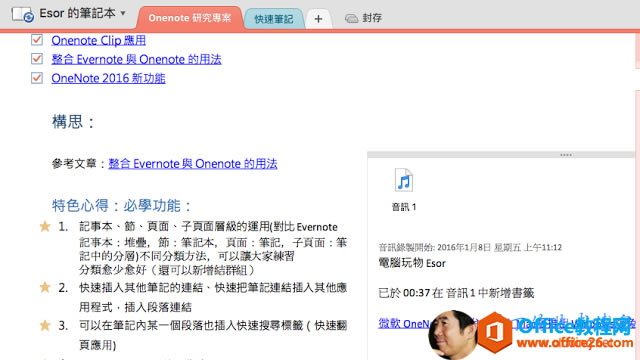
Task: Click the 00:37 audio bookmark text
Action: click(x=416, y=293)
